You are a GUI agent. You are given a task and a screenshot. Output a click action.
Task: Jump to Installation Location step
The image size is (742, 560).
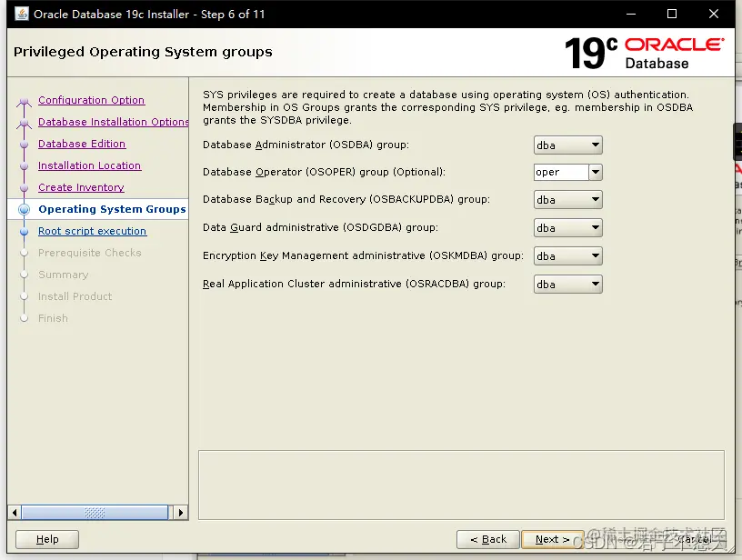click(89, 165)
